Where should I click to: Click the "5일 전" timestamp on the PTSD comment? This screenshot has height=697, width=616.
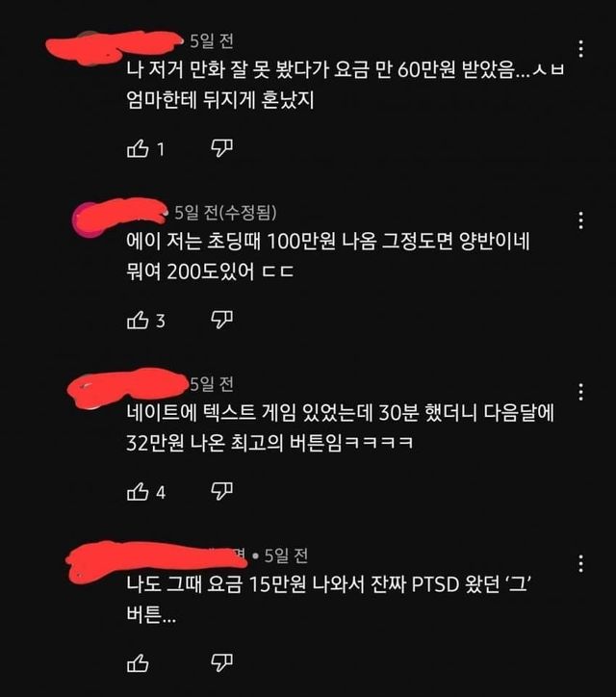pos(286,555)
